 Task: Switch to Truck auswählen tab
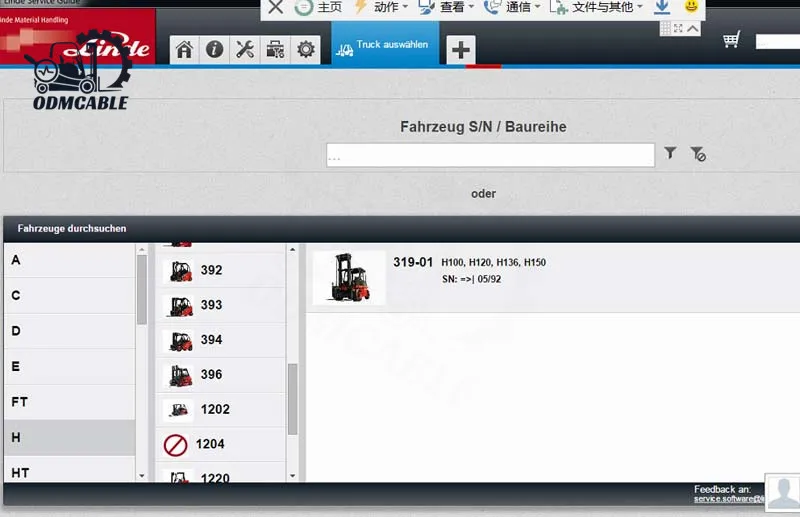pos(385,45)
